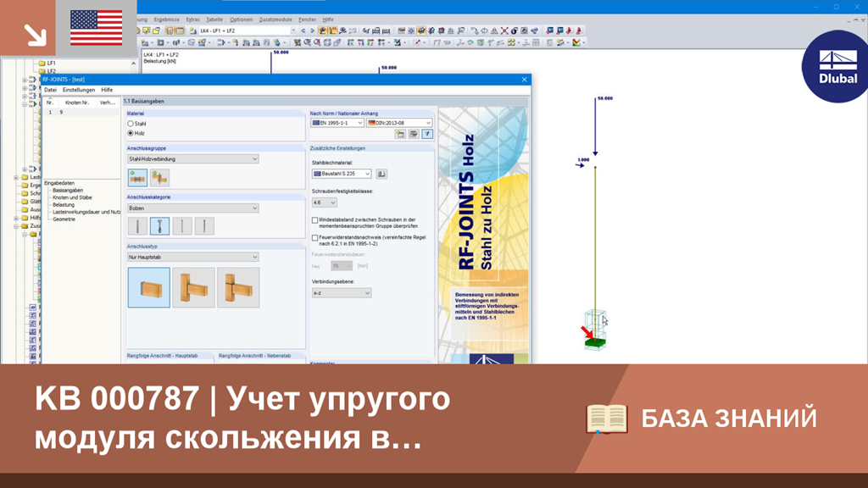Viewport: 868px width, 488px height.
Task: Open the DIN:2013-08 national annex dropdown
Action: point(399,123)
